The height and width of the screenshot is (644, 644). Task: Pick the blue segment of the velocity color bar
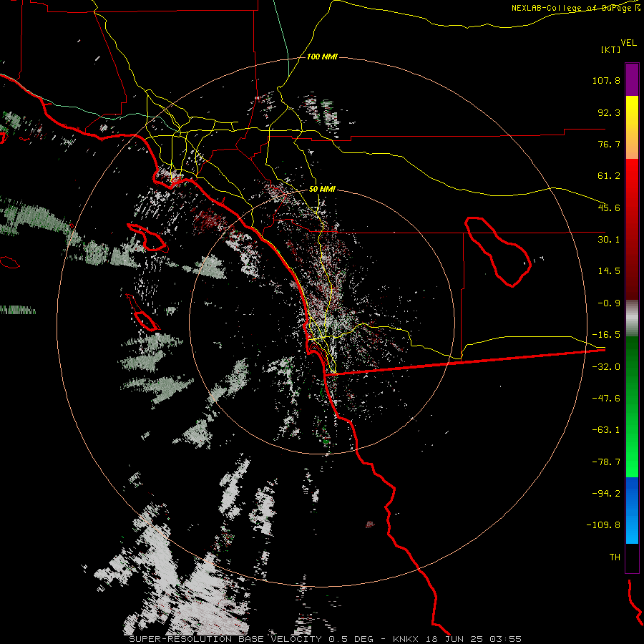[x=632, y=510]
